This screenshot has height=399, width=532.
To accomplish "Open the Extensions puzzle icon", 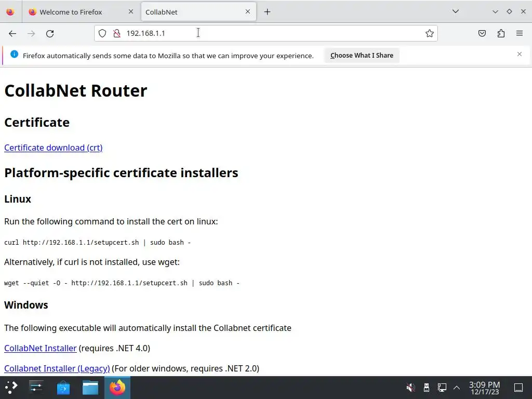I will point(501,33).
